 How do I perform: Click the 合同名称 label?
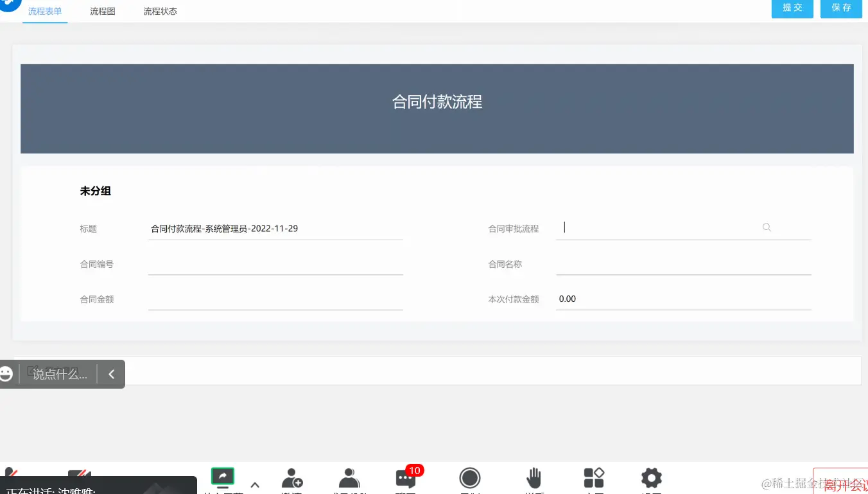505,264
